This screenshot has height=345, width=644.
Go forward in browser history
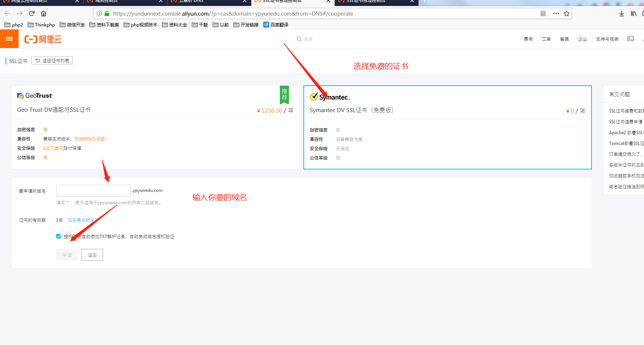tap(20, 14)
